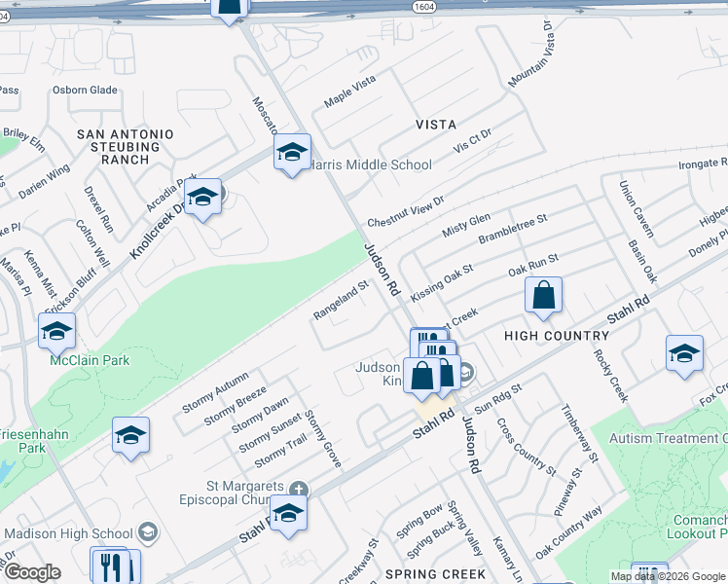Click the Knollcreek Dr street label
Screen dimensions: 728x584
tap(158, 230)
